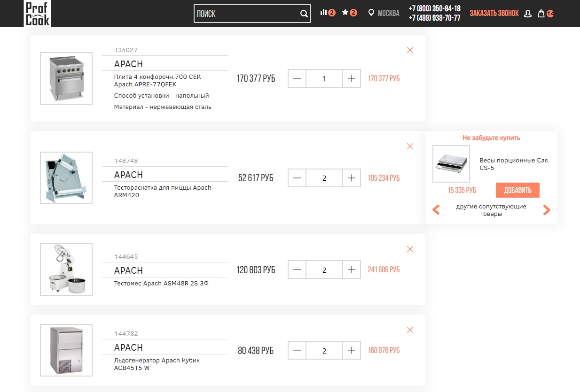Decrease quantity of the ACB4515 W ice maker
Viewport: 580px width, 392px height.
pyautogui.click(x=297, y=350)
